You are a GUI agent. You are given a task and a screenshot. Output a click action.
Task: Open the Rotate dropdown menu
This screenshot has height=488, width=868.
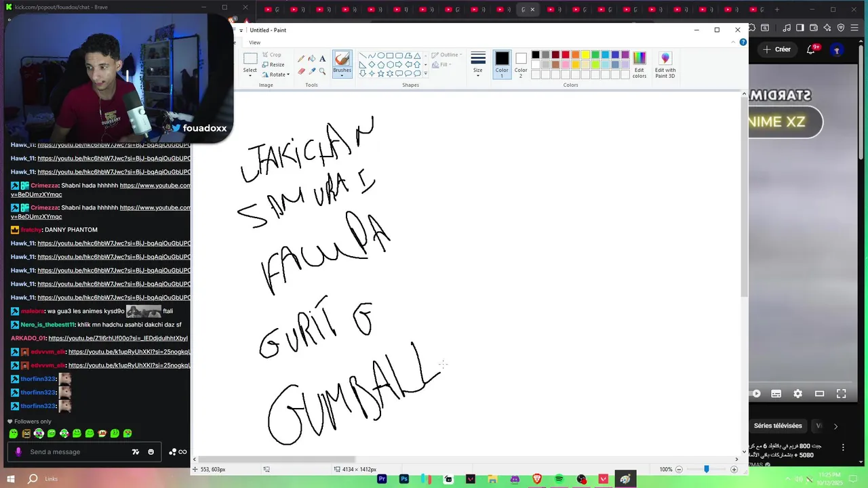coord(276,75)
